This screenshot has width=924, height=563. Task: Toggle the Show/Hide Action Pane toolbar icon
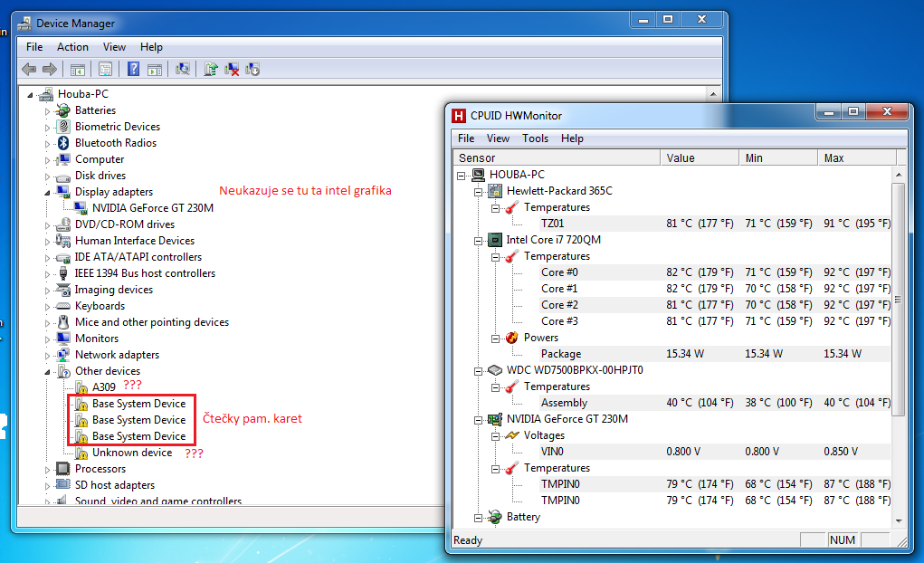[155, 70]
